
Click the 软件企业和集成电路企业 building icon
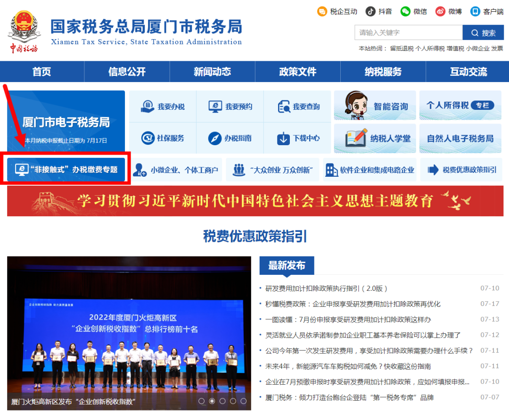(x=331, y=170)
